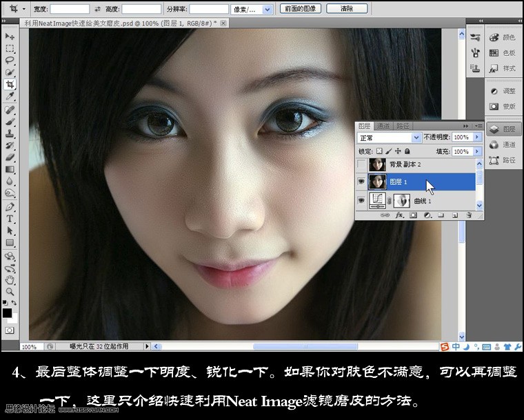Open the opacity slider arrow

[x=477, y=137]
